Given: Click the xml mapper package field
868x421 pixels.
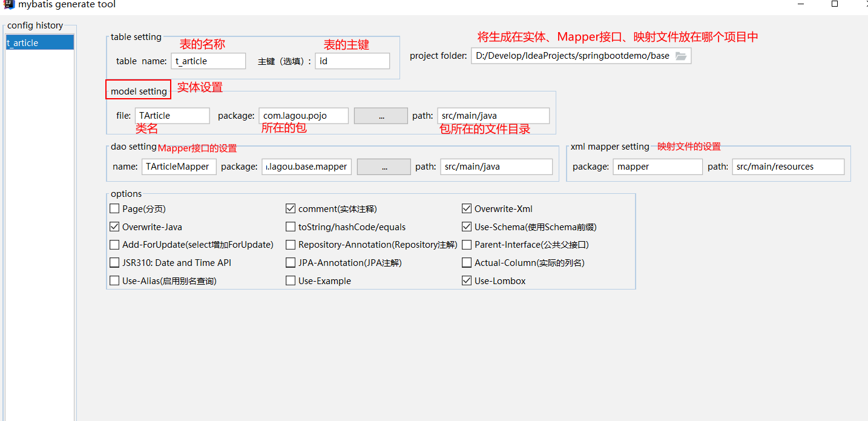Looking at the screenshot, I should click(657, 167).
